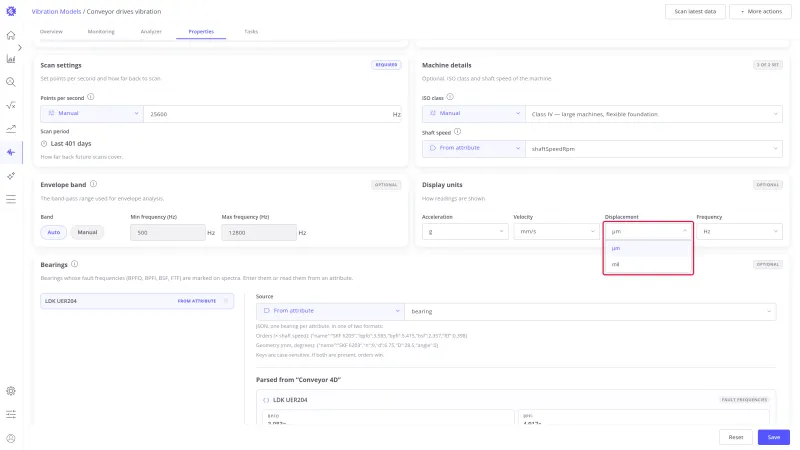The height and width of the screenshot is (450, 800).
Task: Choose mil option in Displacement list
Action: (648, 264)
